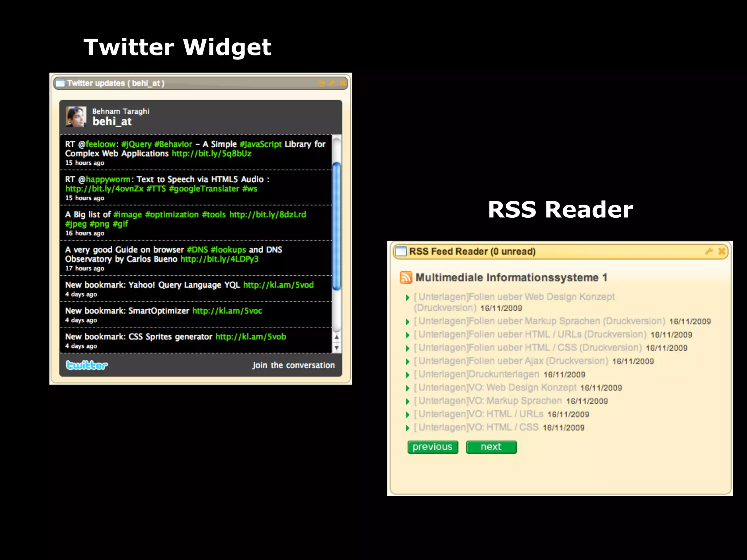The width and height of the screenshot is (747, 560).
Task: Click the twitter logo in widget footer
Action: click(87, 365)
